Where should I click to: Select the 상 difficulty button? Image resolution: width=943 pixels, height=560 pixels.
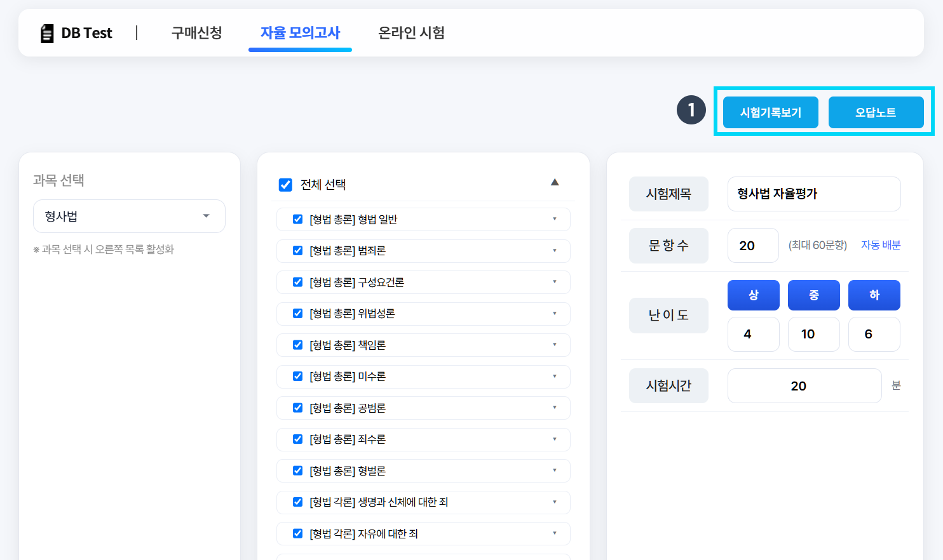point(753,295)
